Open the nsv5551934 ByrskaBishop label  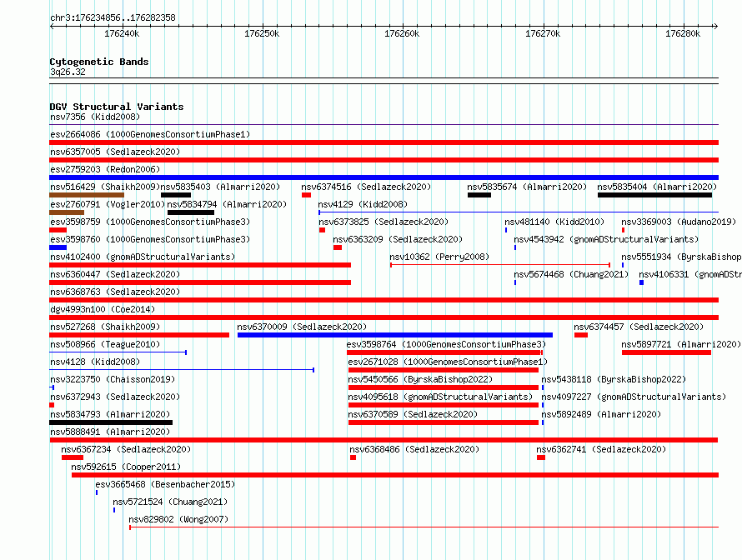click(681, 257)
